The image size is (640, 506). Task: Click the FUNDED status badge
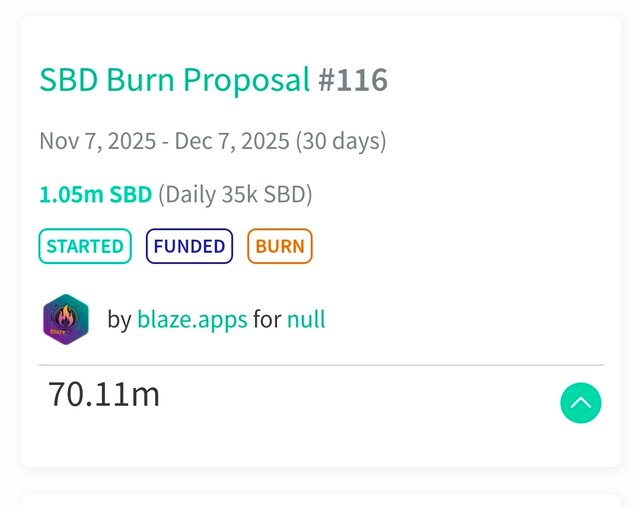189,246
